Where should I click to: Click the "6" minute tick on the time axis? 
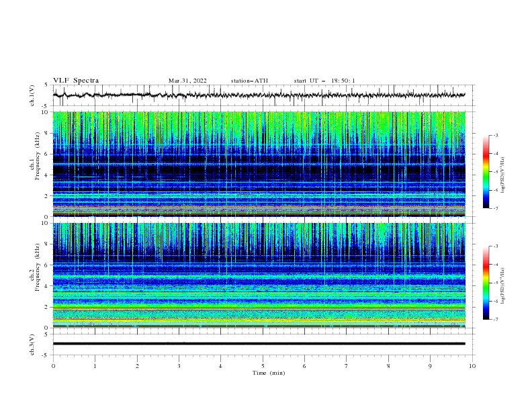[304, 366]
